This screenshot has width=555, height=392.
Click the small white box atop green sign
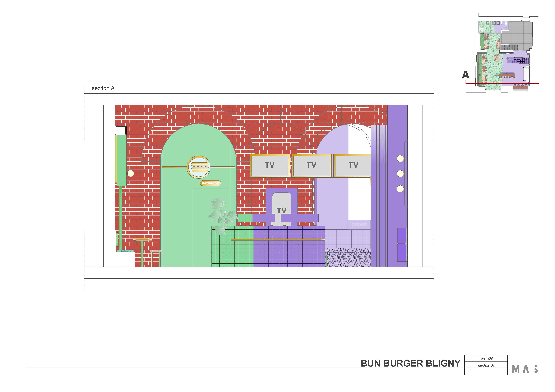click(x=121, y=130)
